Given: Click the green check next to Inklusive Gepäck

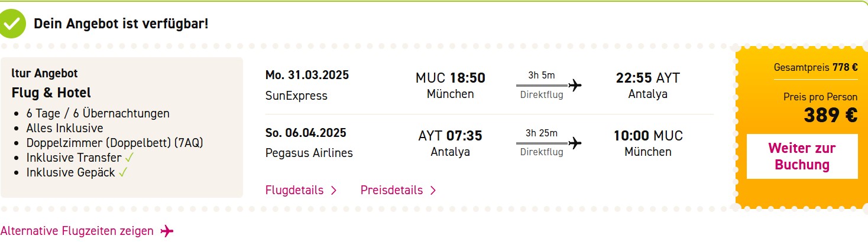Looking at the screenshot, I should (123, 172).
